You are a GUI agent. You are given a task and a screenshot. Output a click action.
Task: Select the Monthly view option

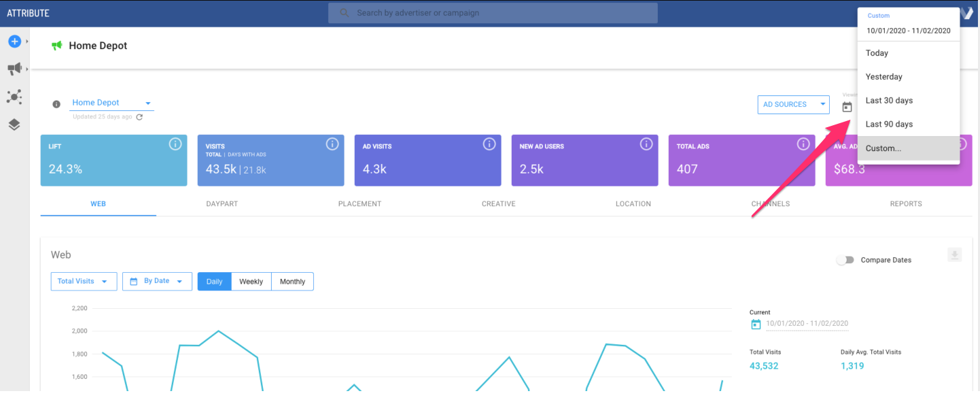point(292,281)
